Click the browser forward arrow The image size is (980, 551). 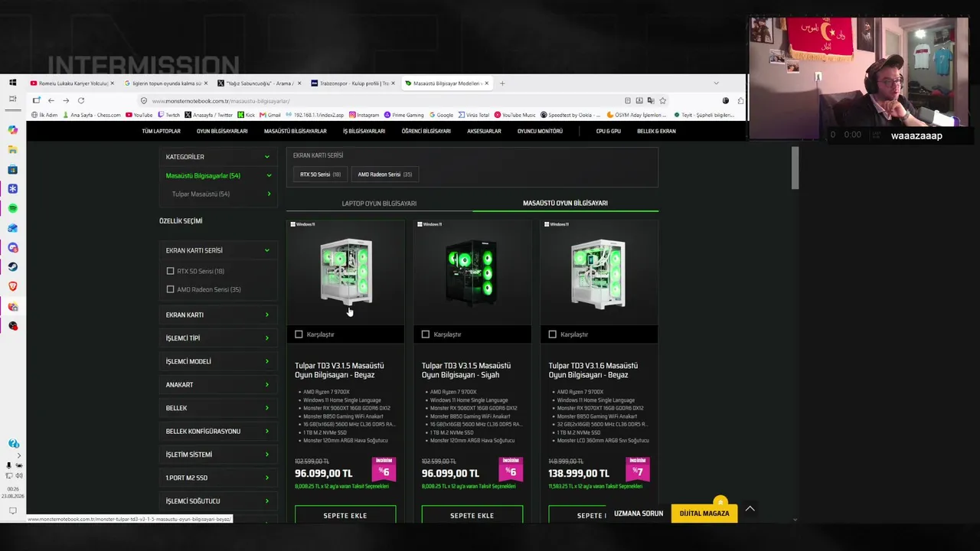click(66, 100)
